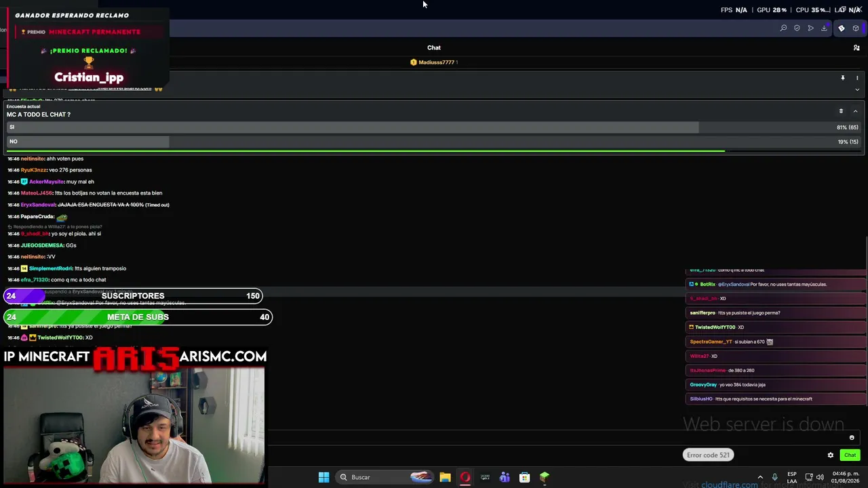The image size is (868, 488).
Task: Click the Madiusss7777 top gifter name
Action: coord(436,62)
